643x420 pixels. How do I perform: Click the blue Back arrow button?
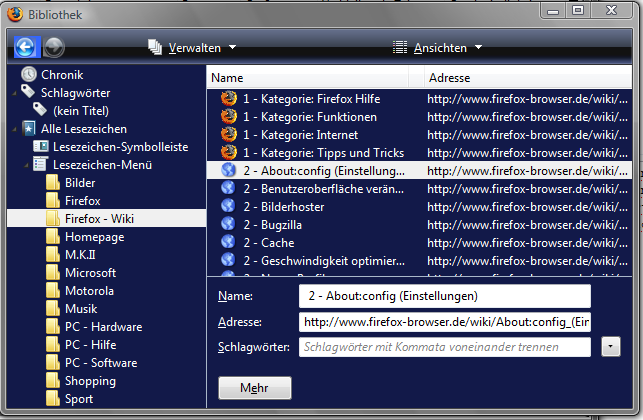click(x=25, y=47)
